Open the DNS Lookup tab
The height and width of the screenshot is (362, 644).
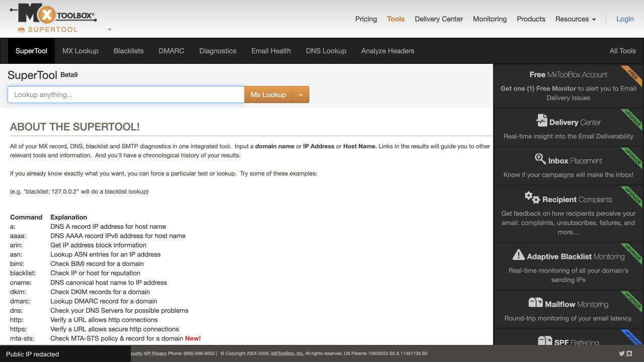(326, 51)
